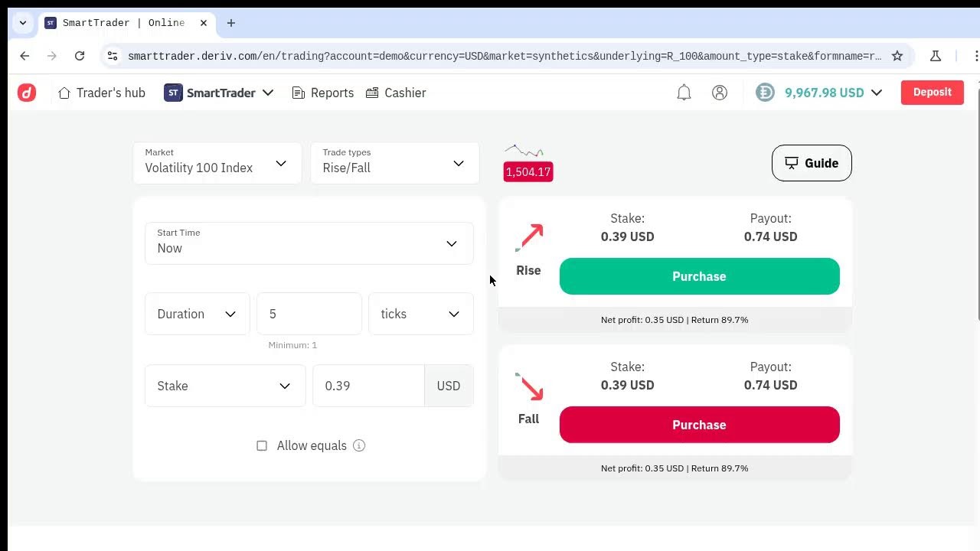980x551 pixels.
Task: Click the Rise upward arrow icon
Action: tap(529, 238)
